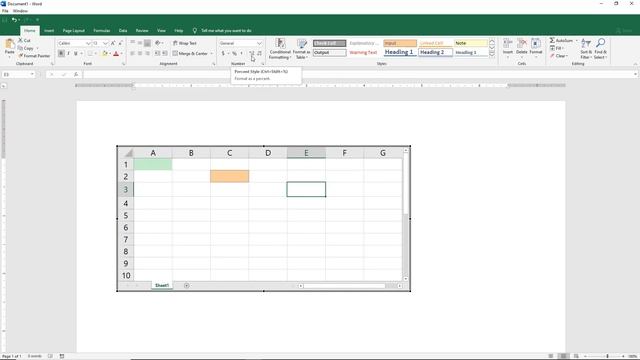Toggle Bold formatting
The image size is (640, 360).
(61, 53)
